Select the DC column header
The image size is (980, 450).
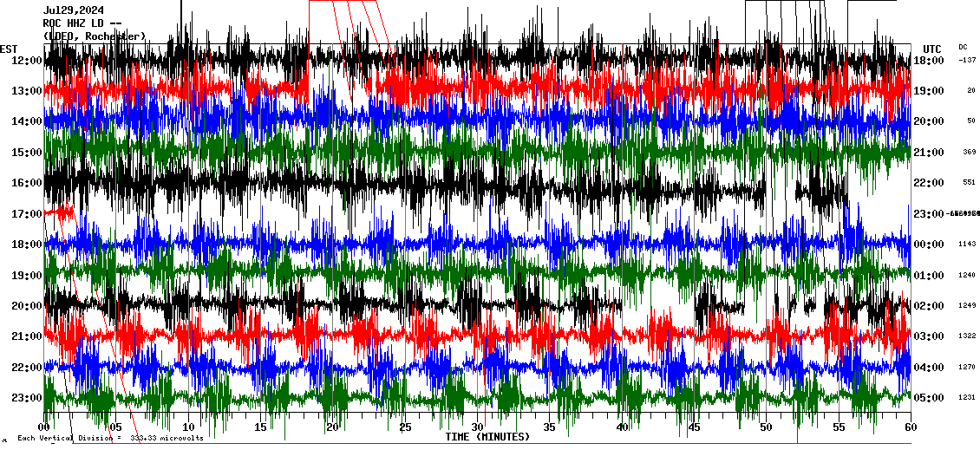(963, 47)
